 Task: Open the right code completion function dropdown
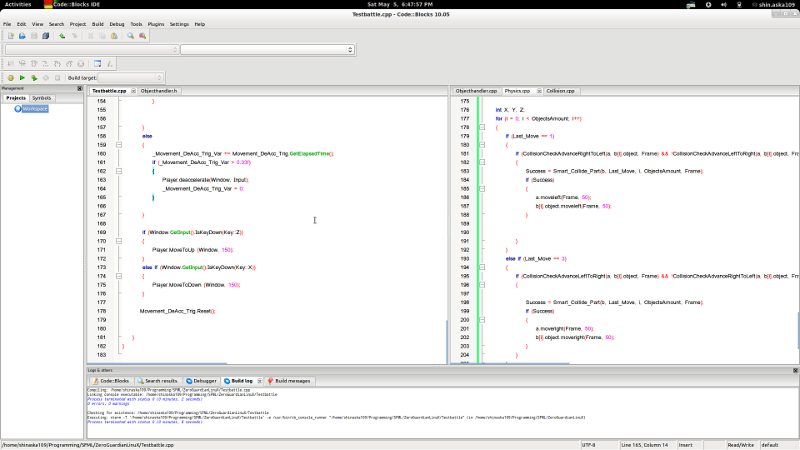point(267,49)
